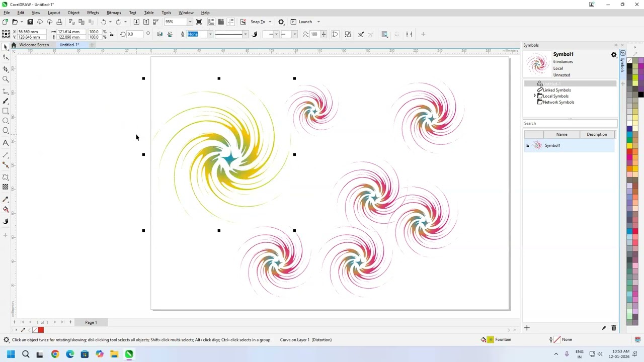The height and width of the screenshot is (362, 644).
Task: Open start arrowhead dropdown
Action: (276, 34)
